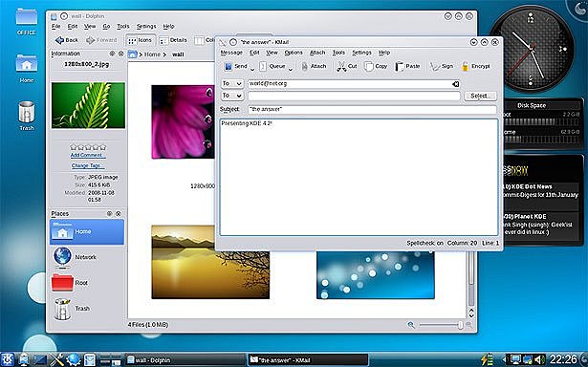
Task: Click the globe browser icon in taskbar
Action: pyautogui.click(x=74, y=360)
